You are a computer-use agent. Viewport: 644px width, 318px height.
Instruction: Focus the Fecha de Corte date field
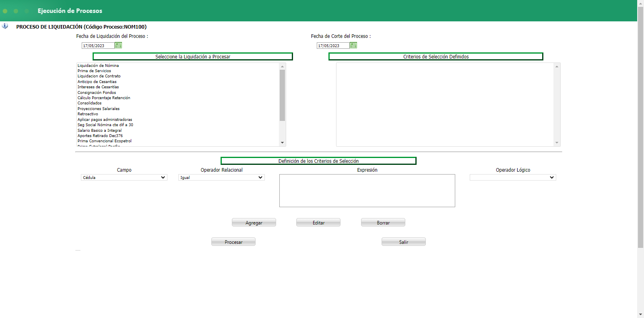pos(333,46)
